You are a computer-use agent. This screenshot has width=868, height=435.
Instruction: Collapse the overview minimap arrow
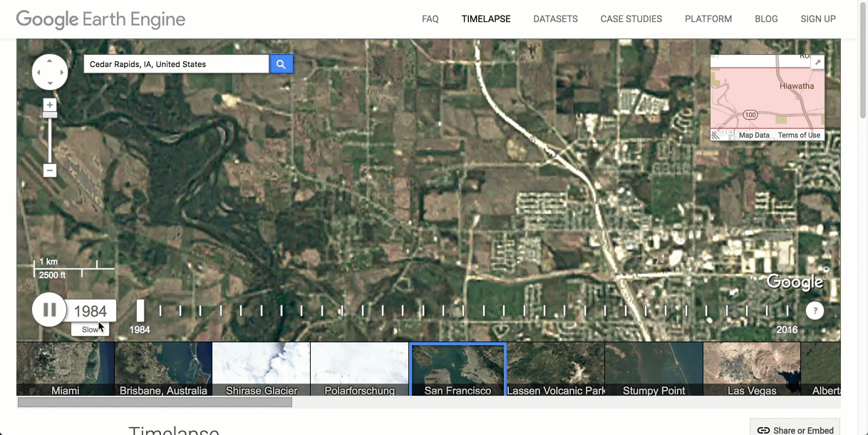coord(817,63)
